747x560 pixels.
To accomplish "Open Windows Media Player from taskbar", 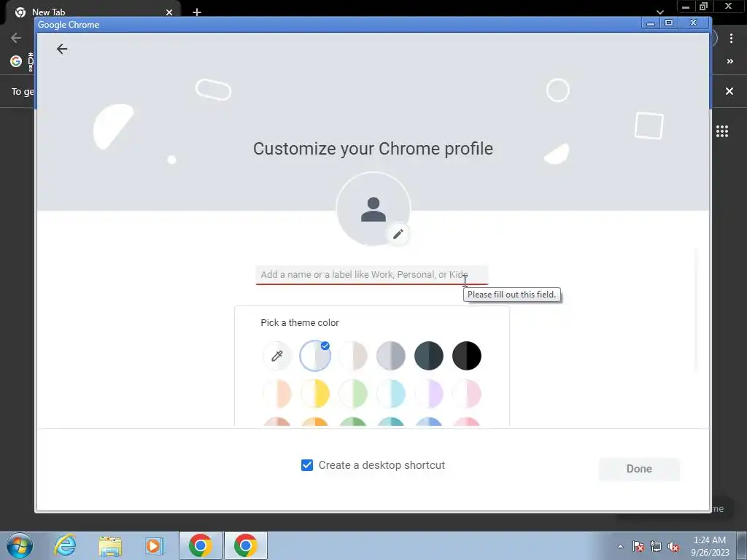I will click(x=155, y=545).
